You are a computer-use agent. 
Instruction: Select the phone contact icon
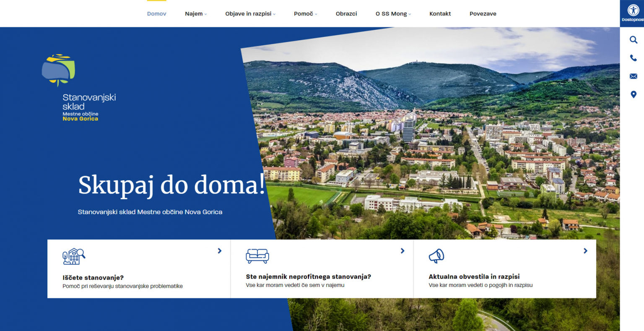633,58
